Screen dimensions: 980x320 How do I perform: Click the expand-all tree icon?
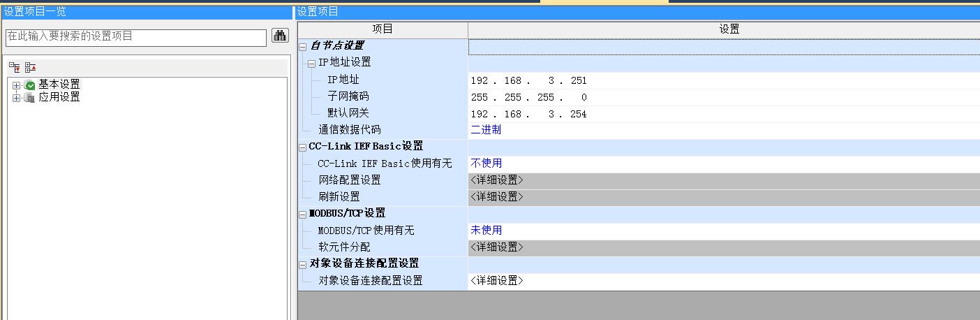point(15,67)
